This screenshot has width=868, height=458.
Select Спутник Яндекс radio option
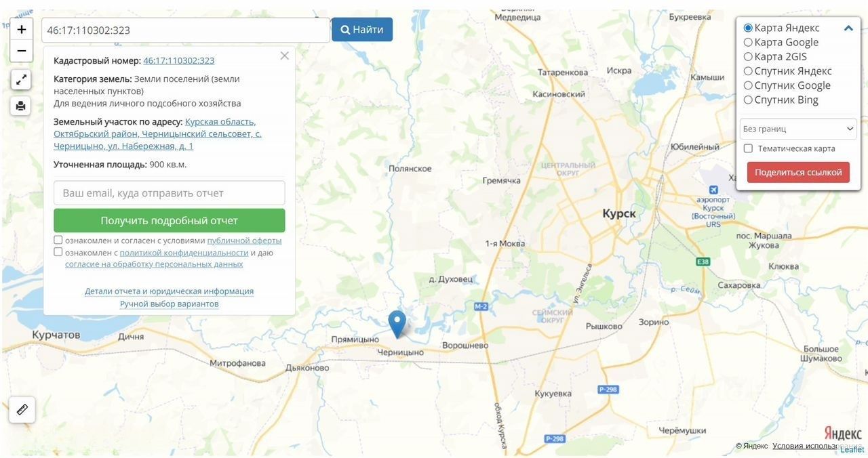tap(748, 71)
